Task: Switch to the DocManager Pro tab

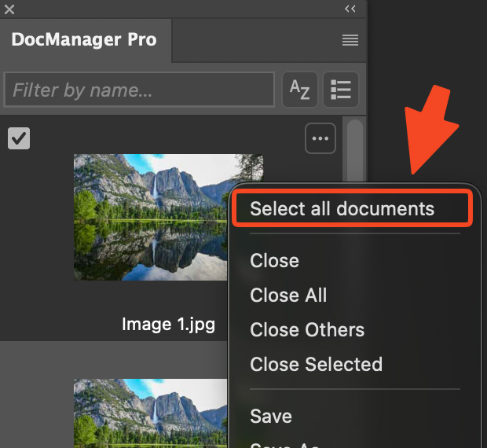Action: [x=84, y=40]
